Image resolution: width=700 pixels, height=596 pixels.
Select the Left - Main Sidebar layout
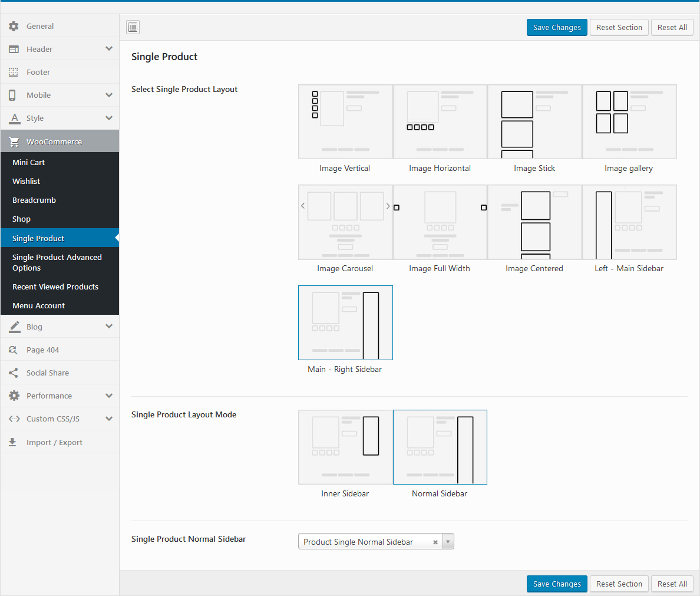click(x=629, y=222)
